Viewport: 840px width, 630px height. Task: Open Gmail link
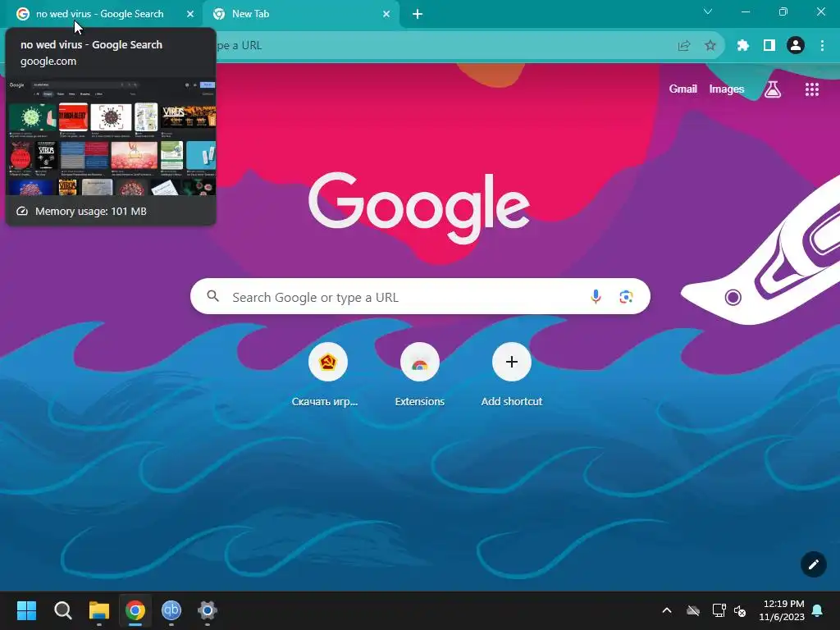tap(683, 89)
